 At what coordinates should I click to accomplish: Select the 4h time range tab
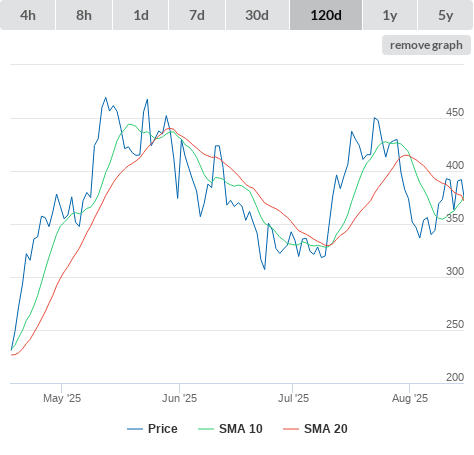[x=27, y=15]
